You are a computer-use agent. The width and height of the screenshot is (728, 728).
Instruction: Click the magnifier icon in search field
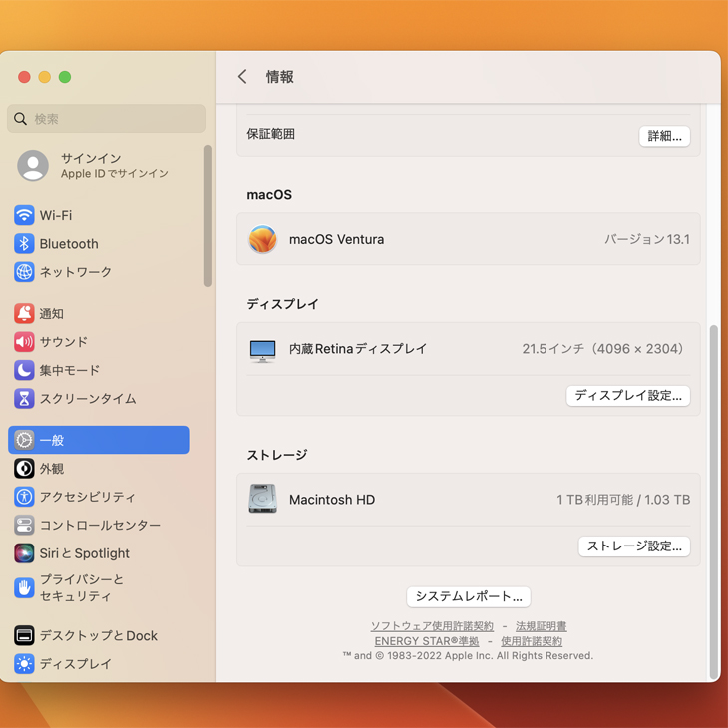pyautogui.click(x=20, y=119)
